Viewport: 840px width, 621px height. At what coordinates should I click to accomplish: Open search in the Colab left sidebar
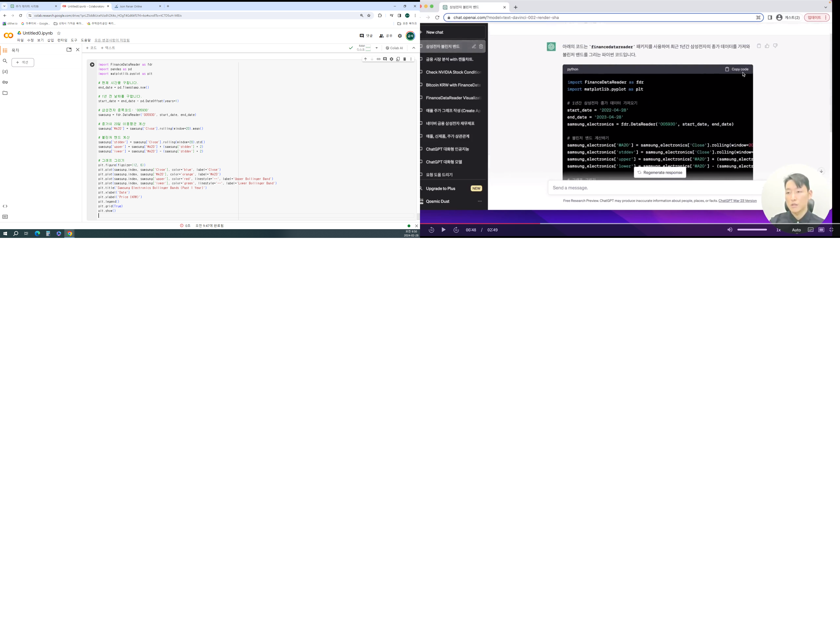tap(5, 61)
